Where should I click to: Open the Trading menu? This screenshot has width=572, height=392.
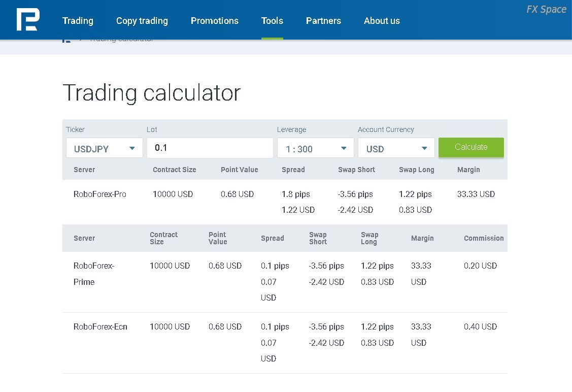tap(78, 21)
